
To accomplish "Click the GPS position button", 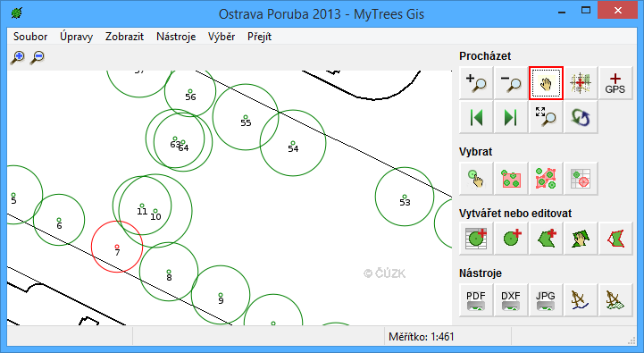I will pos(615,83).
